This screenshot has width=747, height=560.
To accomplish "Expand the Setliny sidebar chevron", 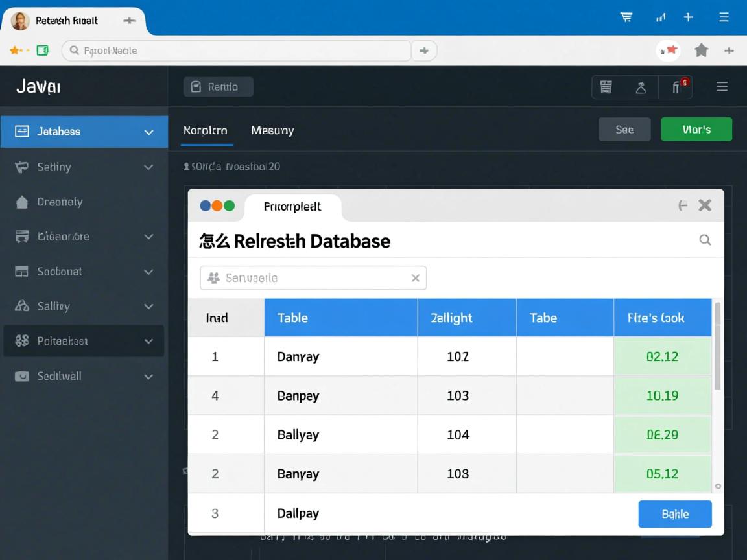I will point(148,167).
